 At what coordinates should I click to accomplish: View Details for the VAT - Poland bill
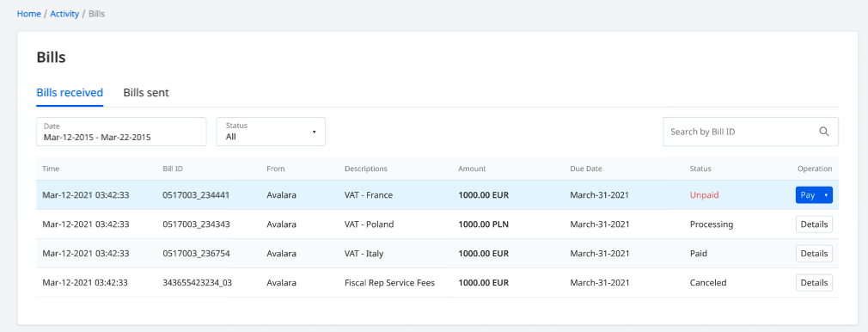click(x=814, y=224)
